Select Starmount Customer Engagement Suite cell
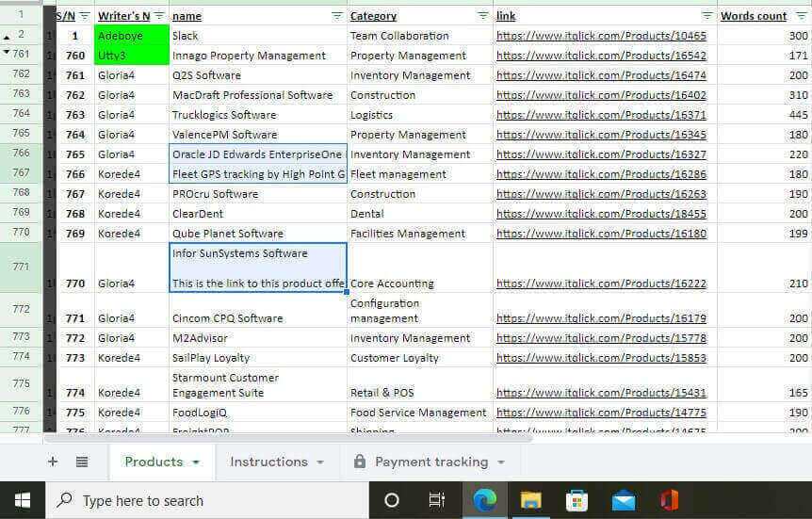This screenshot has width=812, height=519. pyautogui.click(x=258, y=385)
